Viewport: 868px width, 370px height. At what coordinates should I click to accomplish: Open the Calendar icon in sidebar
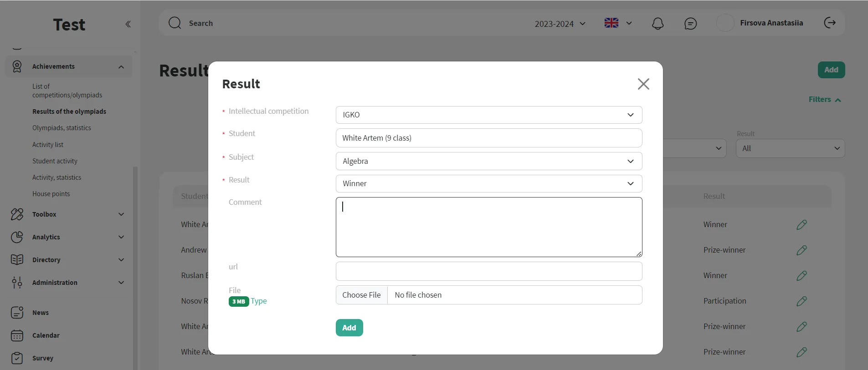click(x=17, y=335)
